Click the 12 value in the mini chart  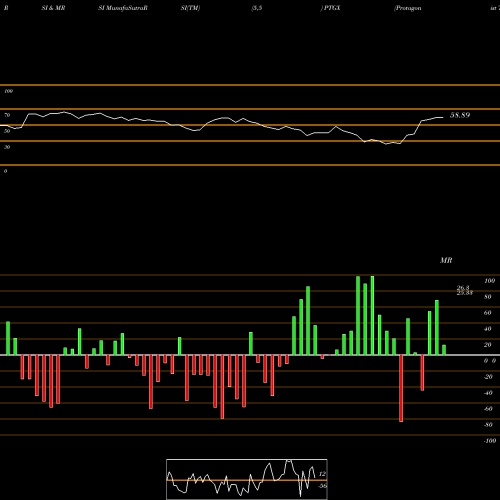[322, 474]
